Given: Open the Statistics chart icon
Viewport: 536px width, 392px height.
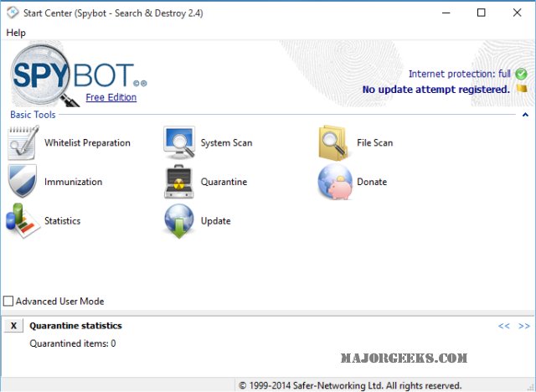Looking at the screenshot, I should [23, 221].
